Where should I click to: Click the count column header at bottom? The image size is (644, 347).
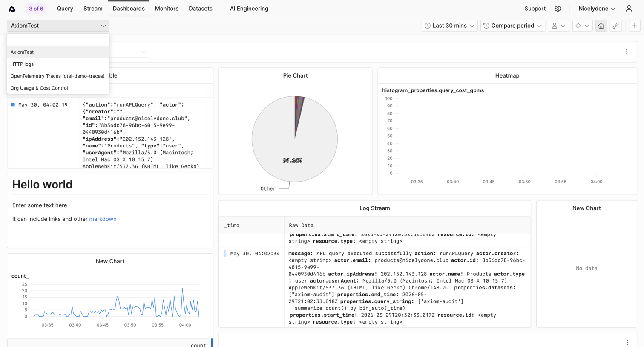tap(198, 345)
